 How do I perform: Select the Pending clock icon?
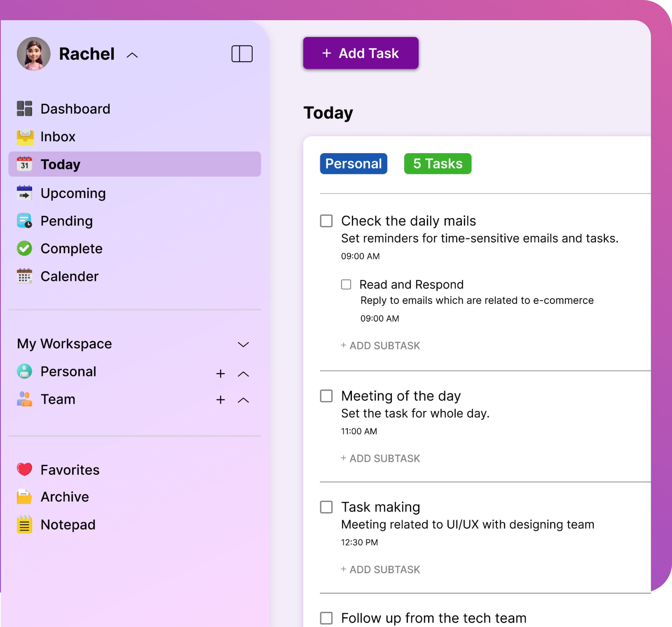24,221
